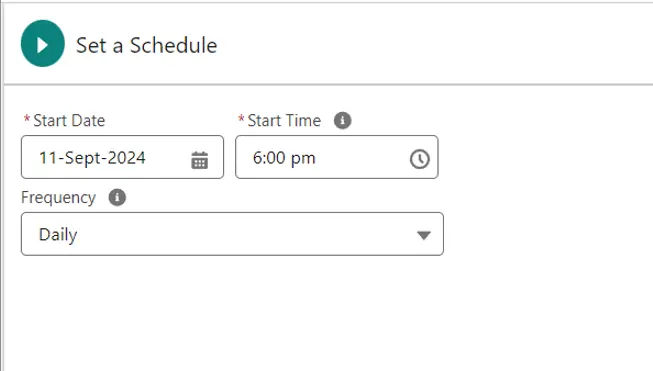Click the 6:00 pm time text
Image resolution: width=653 pixels, height=371 pixels.
click(x=284, y=158)
